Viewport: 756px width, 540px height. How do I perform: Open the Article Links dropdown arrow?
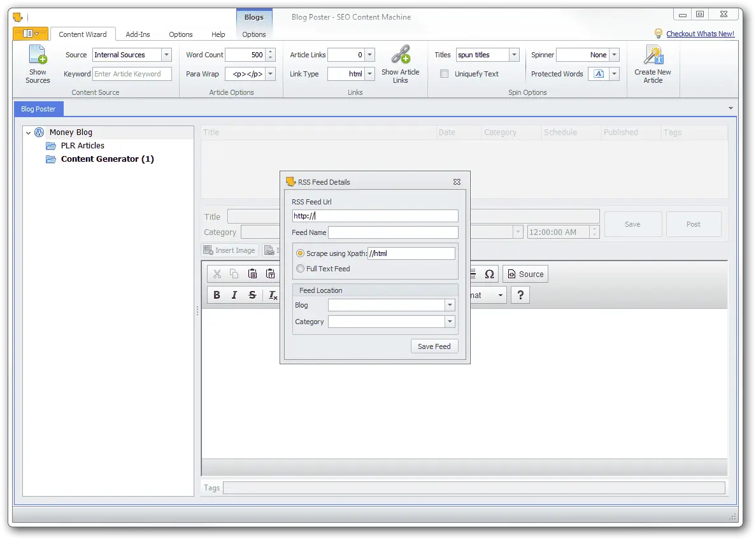[x=370, y=55]
